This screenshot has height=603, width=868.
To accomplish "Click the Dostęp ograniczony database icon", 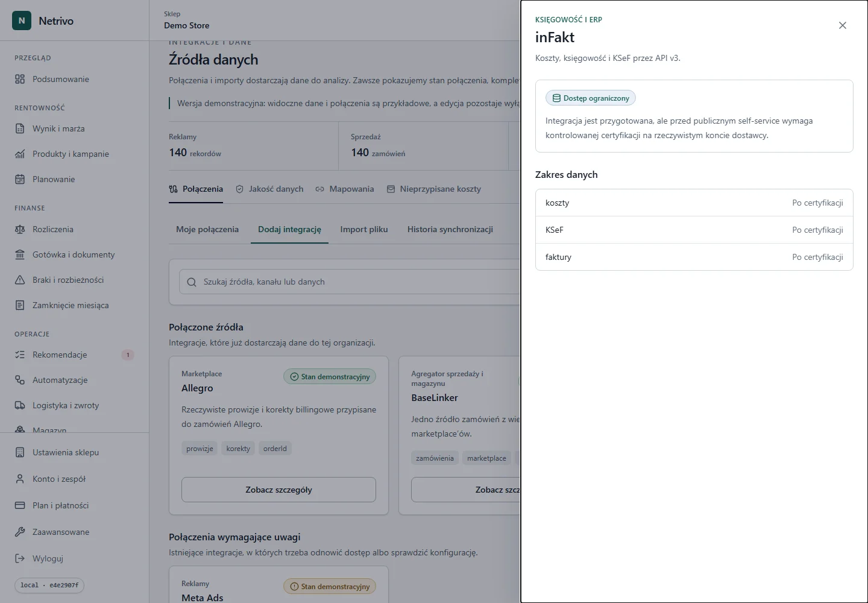I will 556,98.
